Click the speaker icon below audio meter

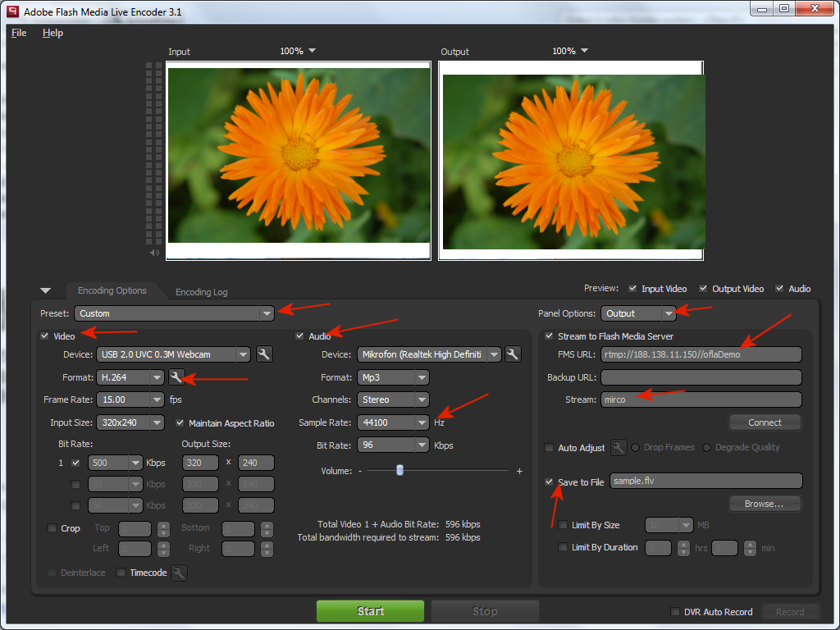pos(153,253)
